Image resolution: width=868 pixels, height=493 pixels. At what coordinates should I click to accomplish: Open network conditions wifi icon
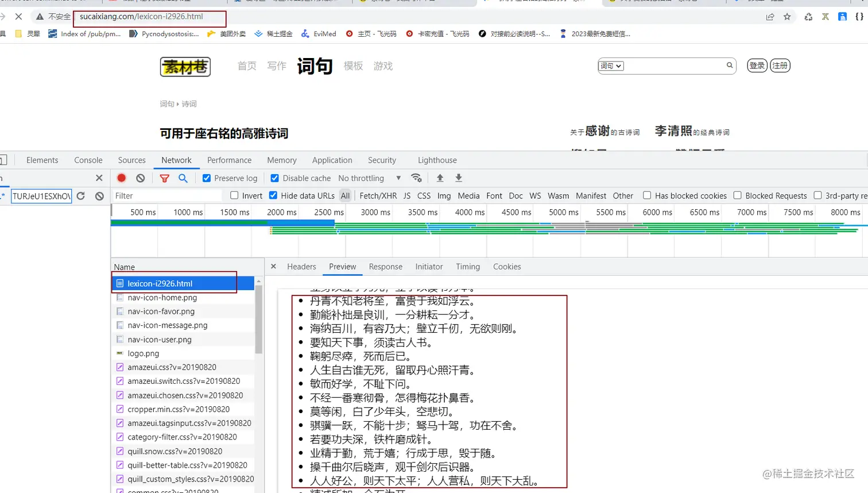(x=417, y=178)
